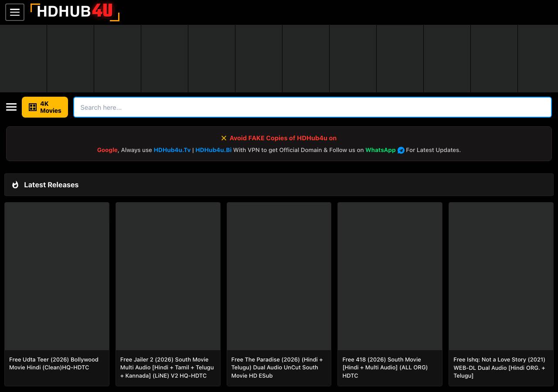Open the HDHub4u.Bi link
Image resolution: width=558 pixels, height=392 pixels.
pyautogui.click(x=213, y=150)
